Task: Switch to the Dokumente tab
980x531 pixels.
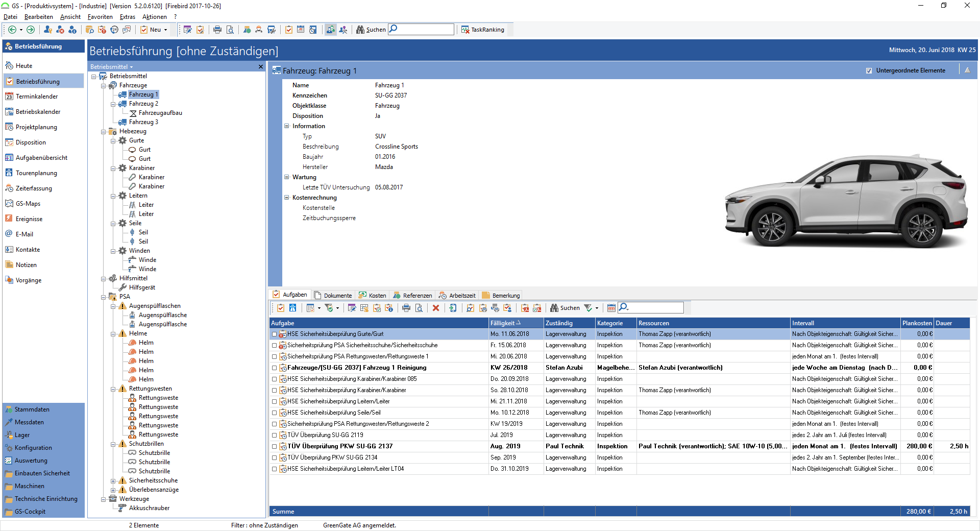Action: tap(333, 295)
